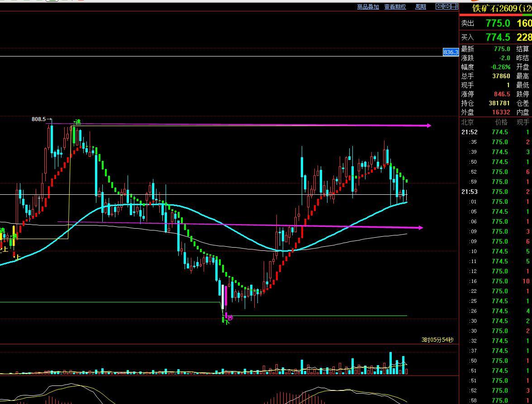Click the 外盘 value 16332
The width and height of the screenshot is (532, 404).
tap(501, 112)
